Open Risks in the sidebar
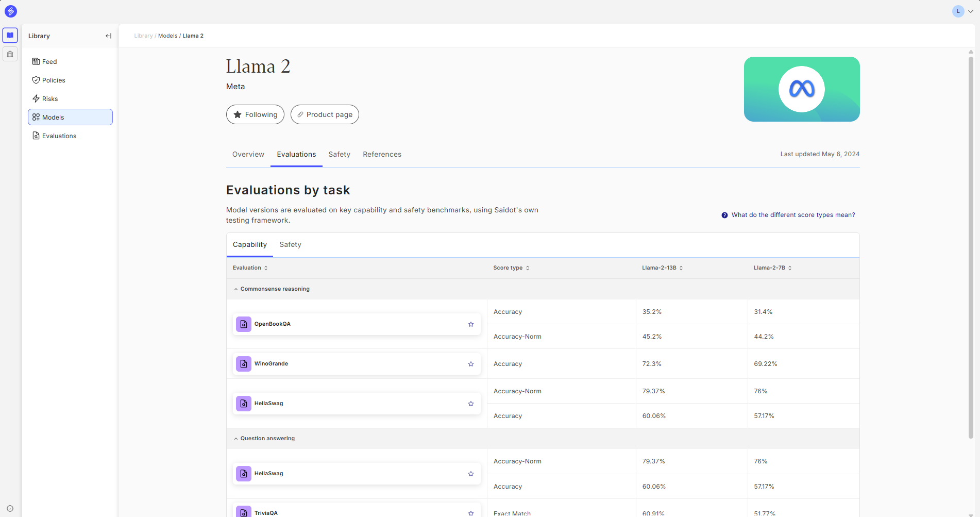The height and width of the screenshot is (517, 980). [x=70, y=98]
